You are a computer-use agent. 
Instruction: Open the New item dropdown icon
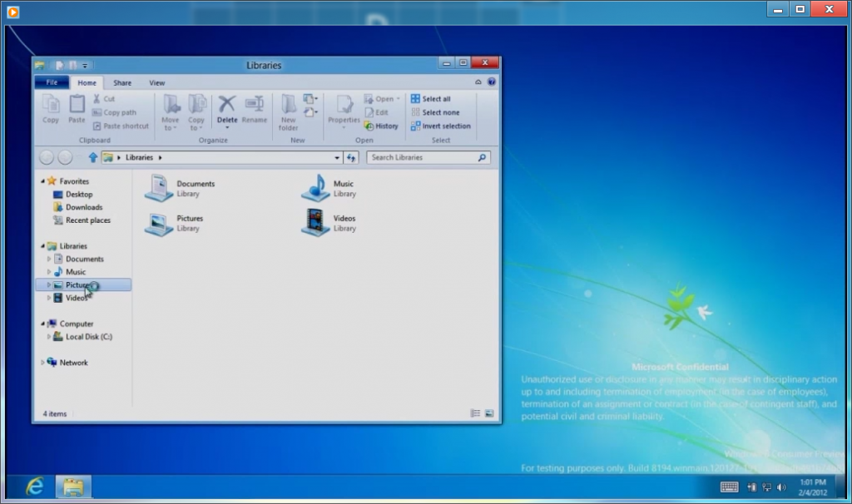pyautogui.click(x=310, y=99)
